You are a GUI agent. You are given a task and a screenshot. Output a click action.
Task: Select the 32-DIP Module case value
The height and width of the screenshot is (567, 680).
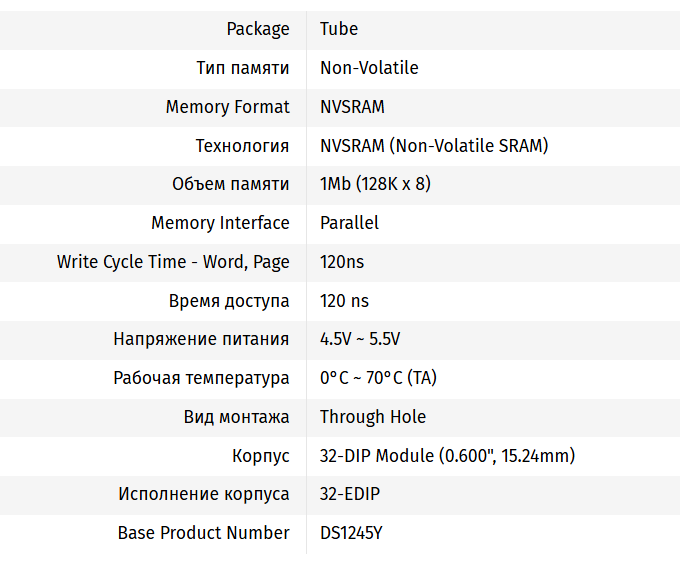click(x=447, y=456)
